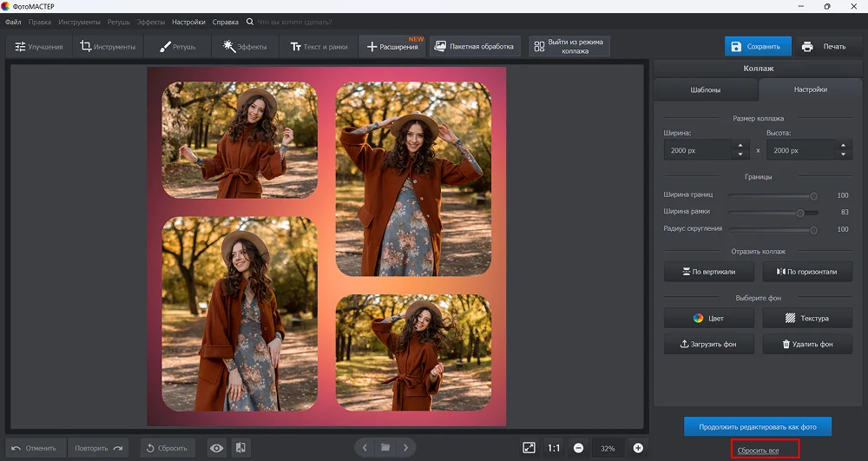Increase collage Ширина with up arrow
Screen dimensions: 868x461
pyautogui.click(x=740, y=146)
